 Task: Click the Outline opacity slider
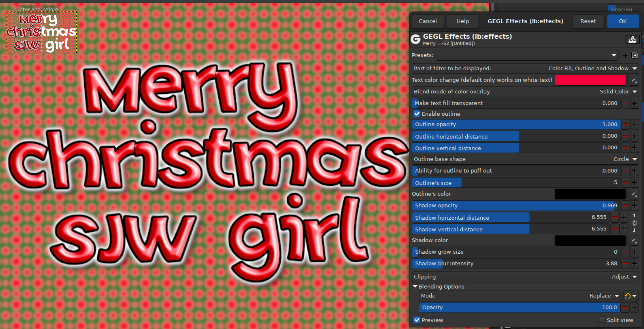coord(516,125)
